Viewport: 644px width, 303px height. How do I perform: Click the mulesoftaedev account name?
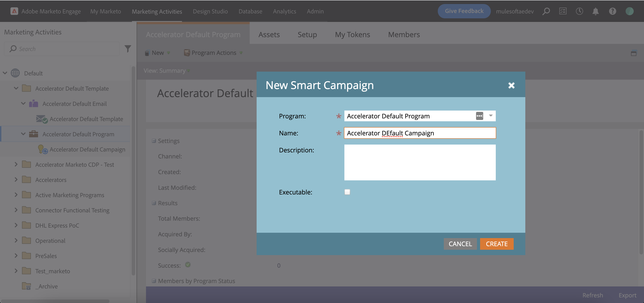tap(515, 11)
